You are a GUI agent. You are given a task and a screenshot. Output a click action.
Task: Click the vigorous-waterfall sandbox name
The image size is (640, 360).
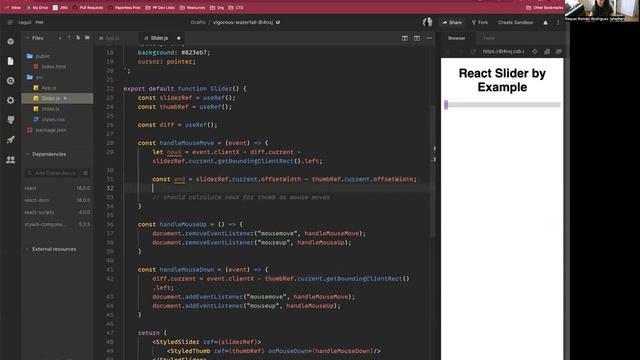point(243,22)
